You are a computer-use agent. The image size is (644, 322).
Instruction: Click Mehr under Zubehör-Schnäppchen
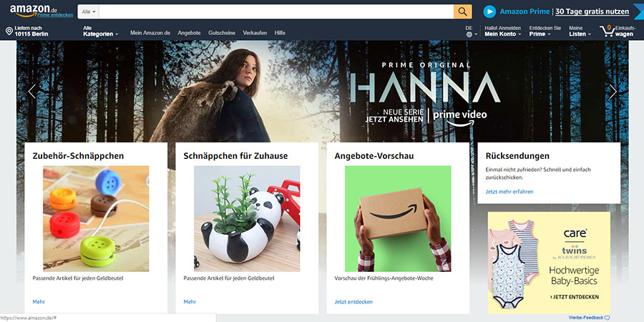(x=39, y=302)
